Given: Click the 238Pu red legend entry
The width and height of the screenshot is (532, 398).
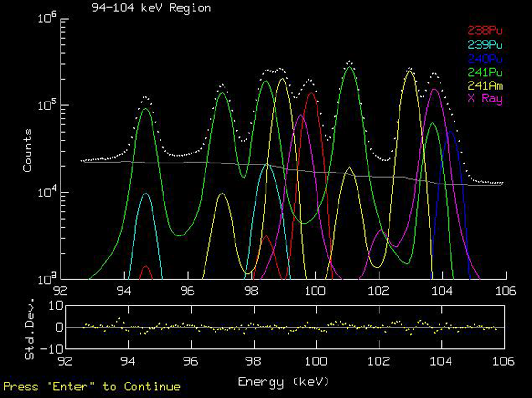Looking at the screenshot, I should (x=485, y=31).
